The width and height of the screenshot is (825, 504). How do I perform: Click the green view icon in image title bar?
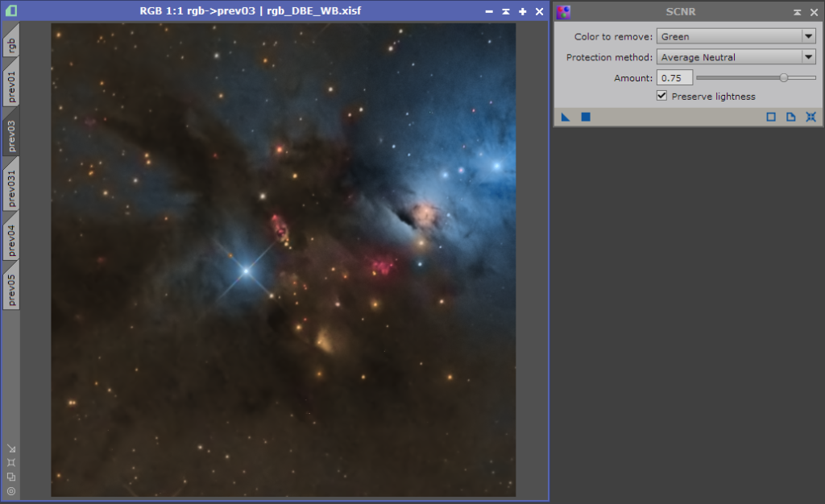[10, 11]
